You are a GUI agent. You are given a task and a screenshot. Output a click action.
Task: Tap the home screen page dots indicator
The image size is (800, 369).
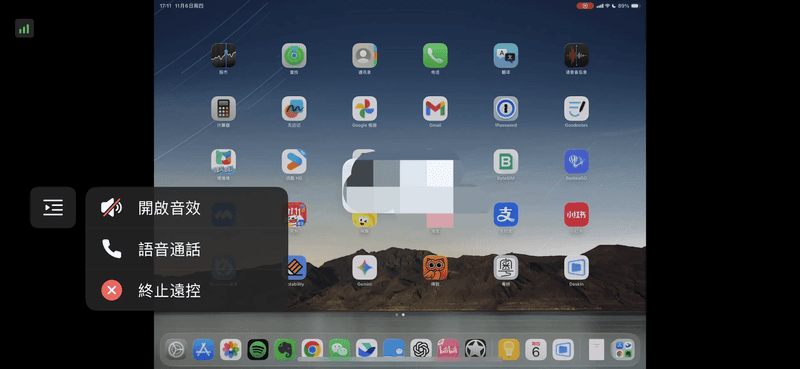[399, 315]
